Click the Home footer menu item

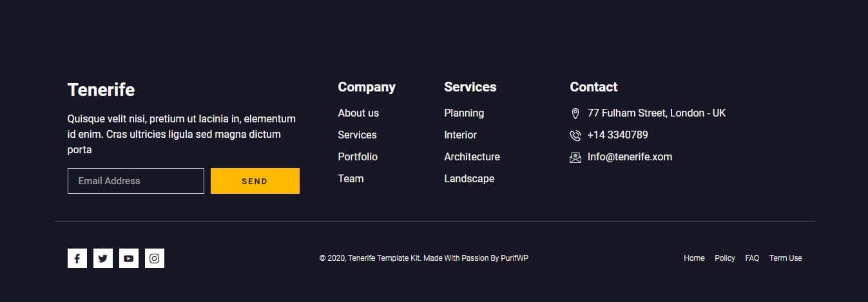[x=694, y=258]
